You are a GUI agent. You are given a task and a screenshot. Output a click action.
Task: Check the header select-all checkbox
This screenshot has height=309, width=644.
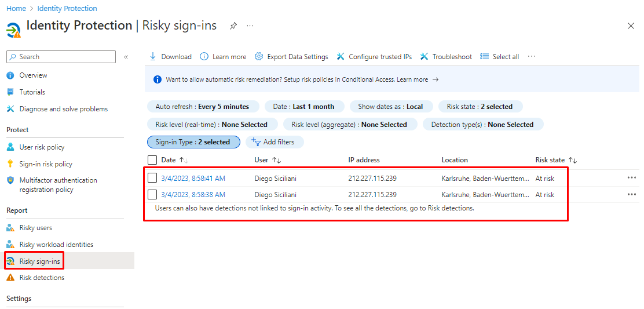coord(152,160)
